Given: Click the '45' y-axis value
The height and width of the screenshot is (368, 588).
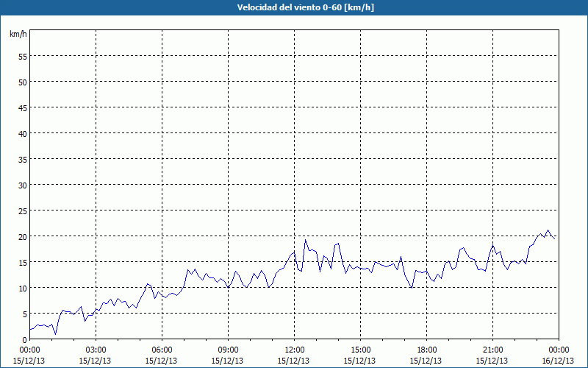Looking at the screenshot, I should coord(23,107).
